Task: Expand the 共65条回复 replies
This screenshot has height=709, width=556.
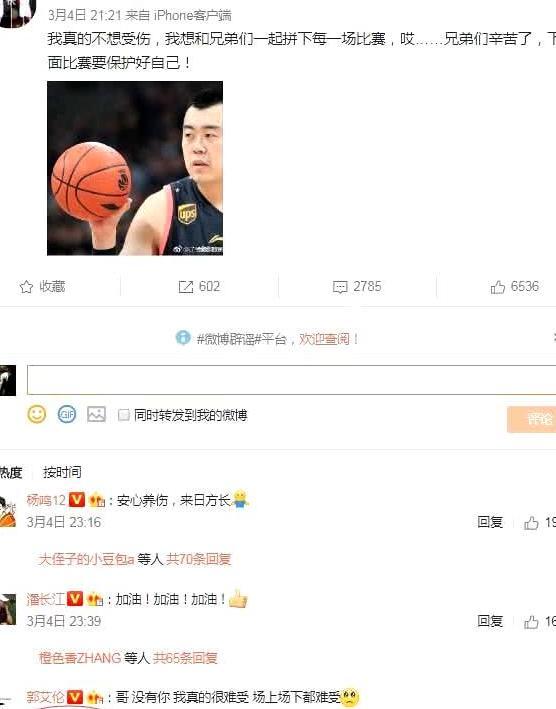Action: 185,657
